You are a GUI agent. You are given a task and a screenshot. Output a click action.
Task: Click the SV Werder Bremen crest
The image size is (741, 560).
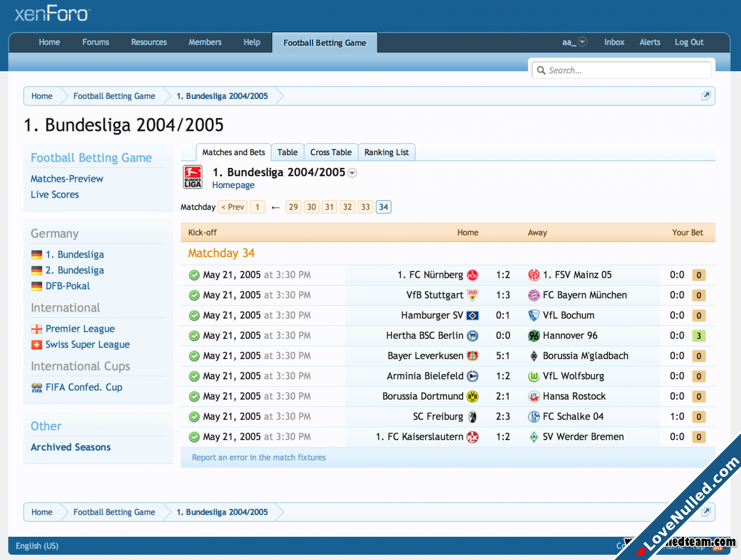coord(534,437)
